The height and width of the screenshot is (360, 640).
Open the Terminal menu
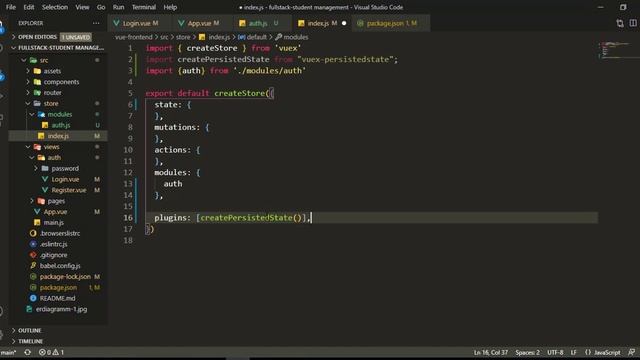pyautogui.click(x=144, y=7)
